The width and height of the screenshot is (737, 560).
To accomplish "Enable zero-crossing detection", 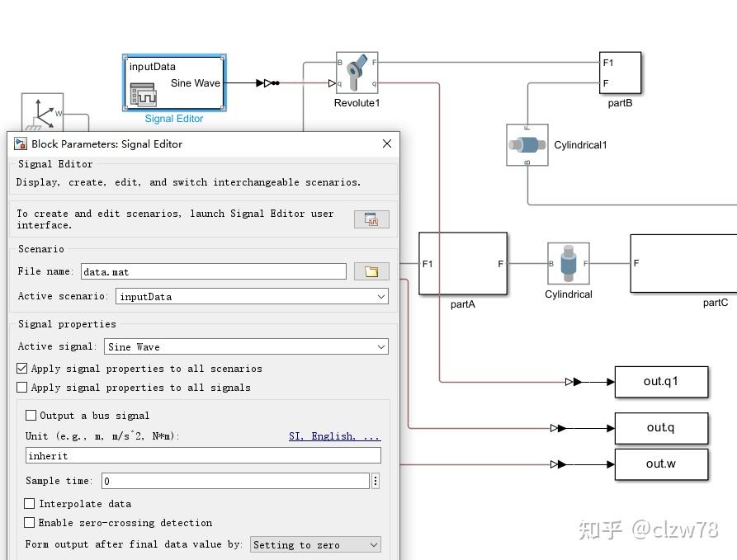I will point(30,522).
